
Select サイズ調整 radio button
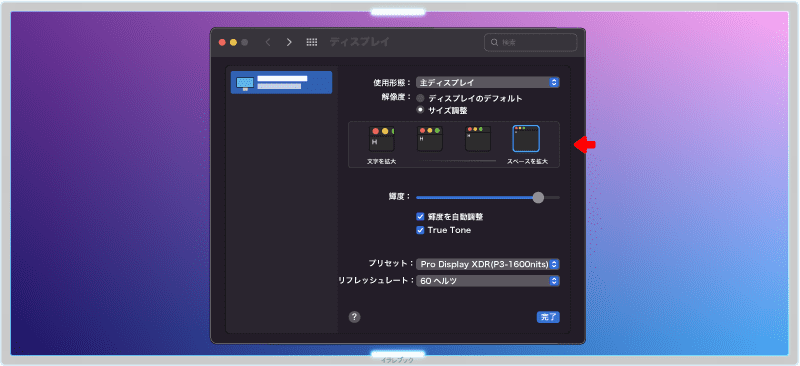[420, 110]
